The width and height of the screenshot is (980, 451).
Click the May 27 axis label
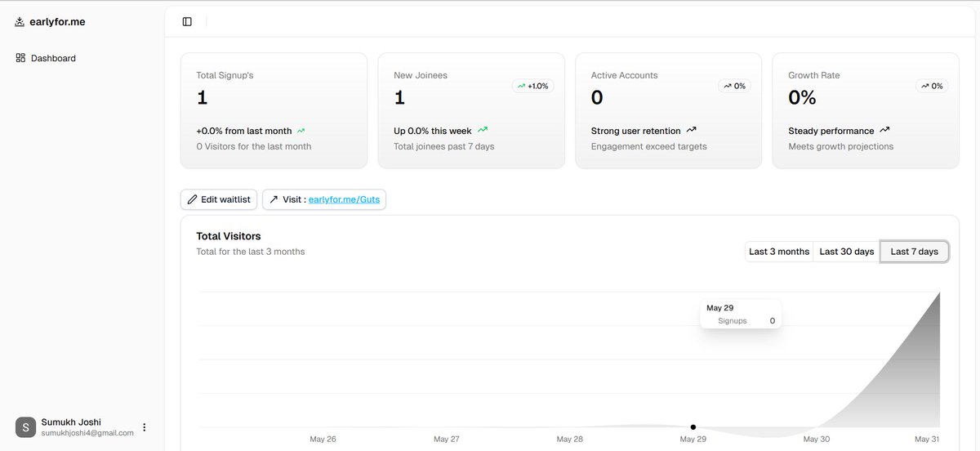(x=446, y=440)
